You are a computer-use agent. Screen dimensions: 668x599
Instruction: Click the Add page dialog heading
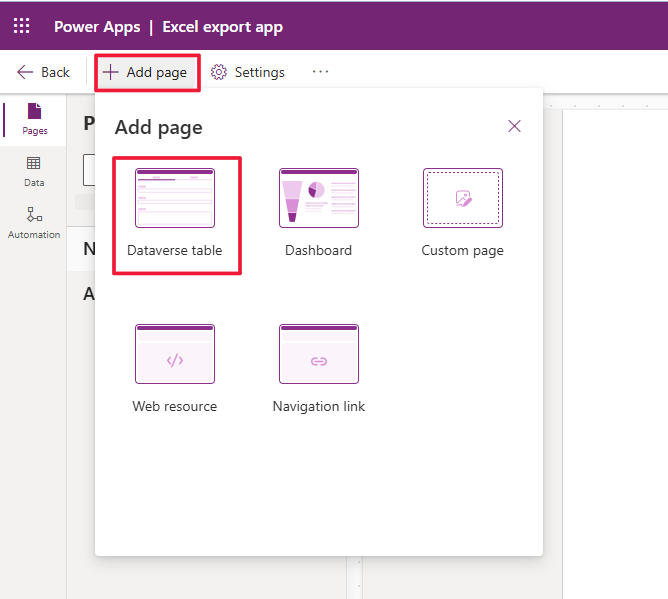point(158,128)
